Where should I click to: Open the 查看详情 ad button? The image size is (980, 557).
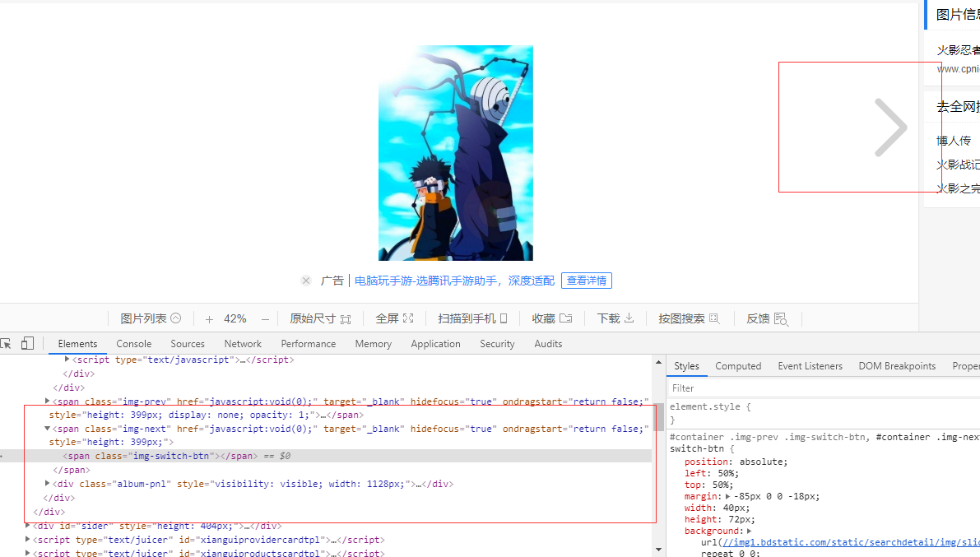point(586,281)
